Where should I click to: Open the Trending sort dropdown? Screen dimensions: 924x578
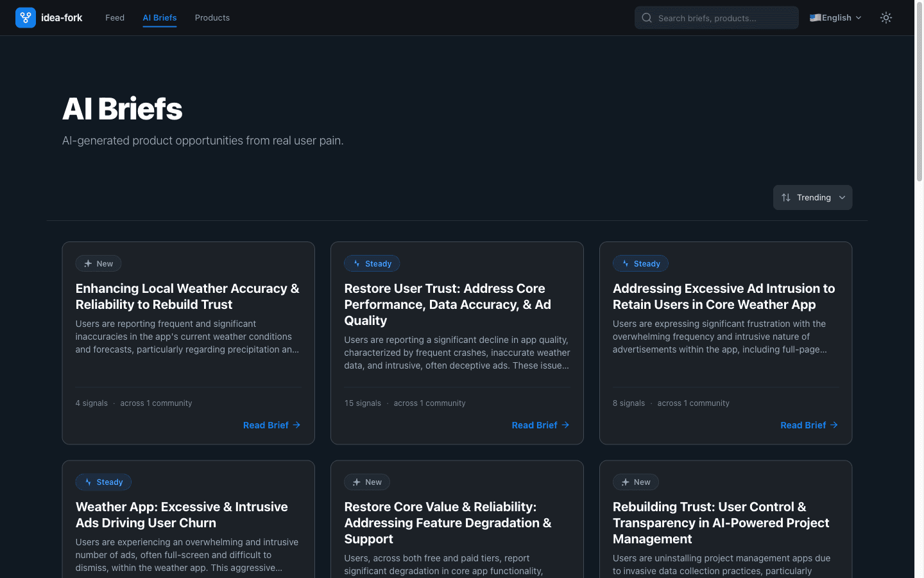(x=813, y=197)
